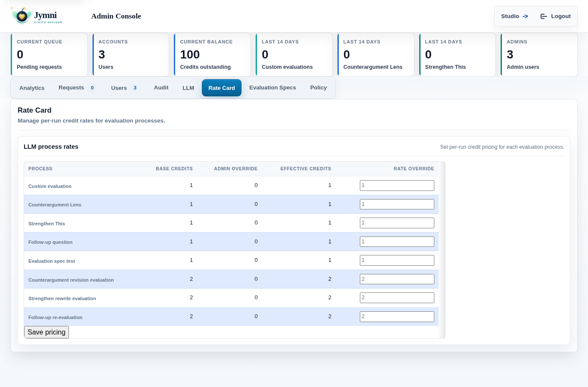This screenshot has width=588, height=387.
Task: Go to the Audit tab
Action: (x=161, y=88)
